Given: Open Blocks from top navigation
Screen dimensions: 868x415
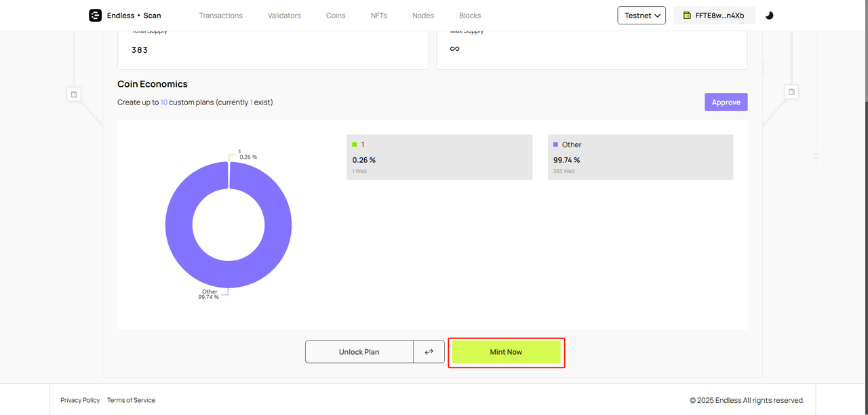Looking at the screenshot, I should [x=470, y=16].
